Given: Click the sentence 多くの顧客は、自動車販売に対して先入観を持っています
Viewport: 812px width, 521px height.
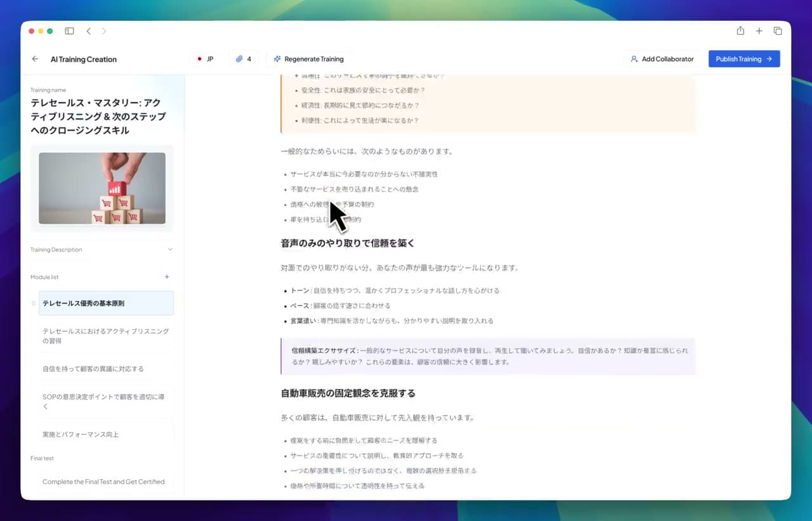Looking at the screenshot, I should [378, 418].
